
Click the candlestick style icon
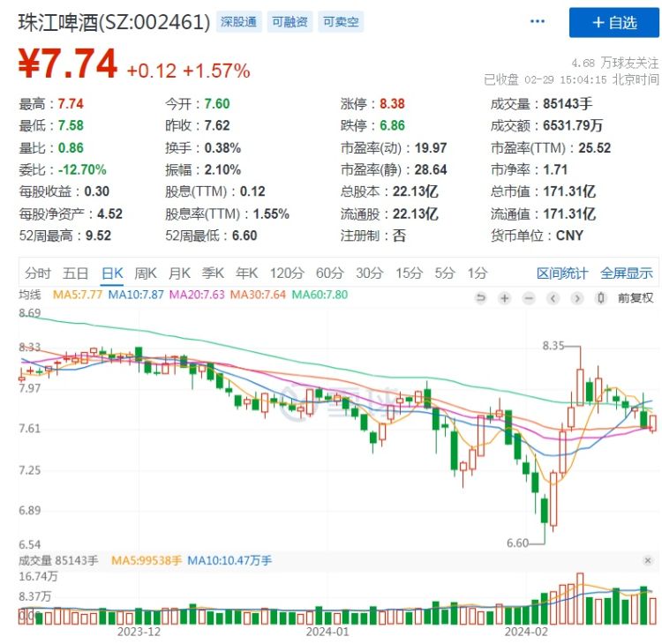[x=601, y=298]
